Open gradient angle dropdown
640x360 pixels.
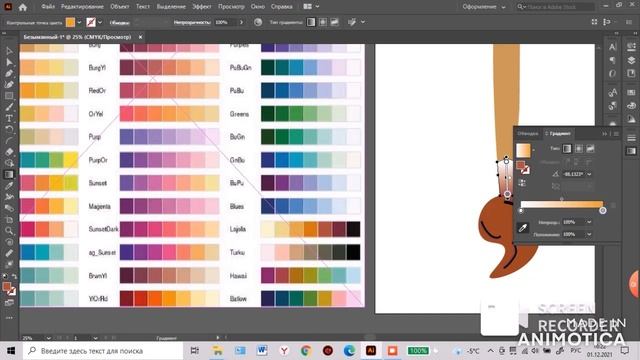[589, 174]
